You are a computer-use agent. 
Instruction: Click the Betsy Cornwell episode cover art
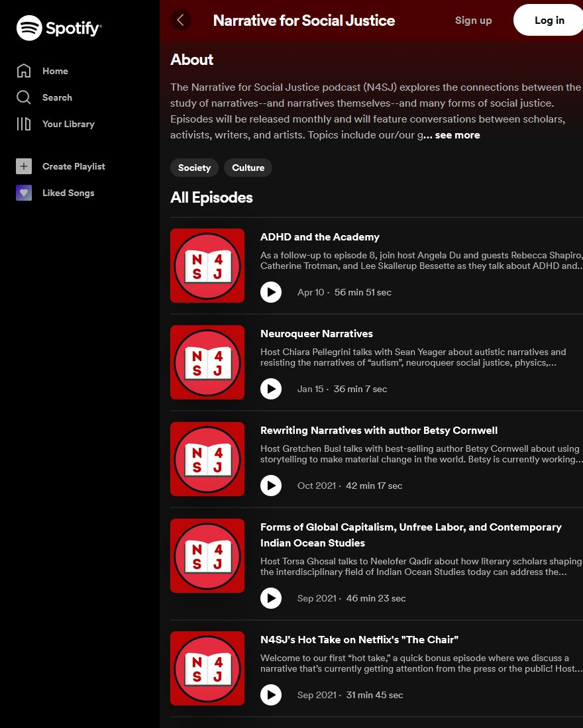[207, 459]
